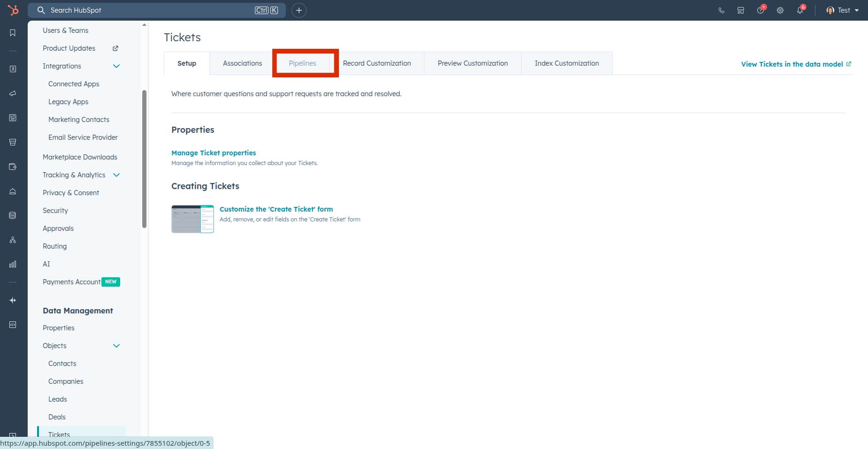The height and width of the screenshot is (449, 868).
Task: Open the data management database icon
Action: (x=13, y=215)
